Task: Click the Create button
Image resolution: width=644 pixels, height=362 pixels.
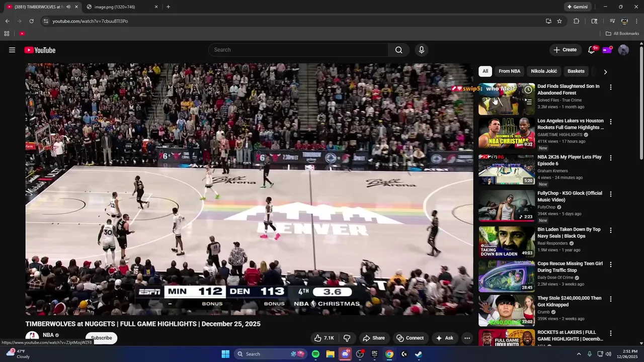Action: point(565,50)
